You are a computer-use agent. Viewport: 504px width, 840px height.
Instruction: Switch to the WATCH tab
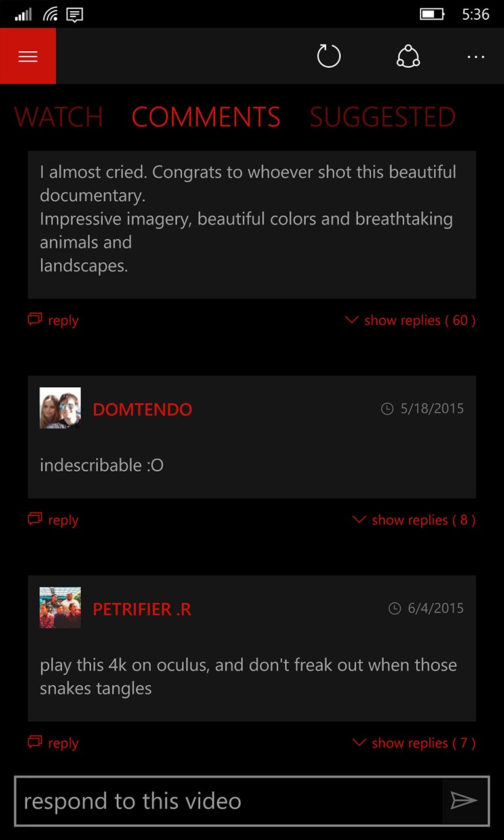pyautogui.click(x=58, y=117)
